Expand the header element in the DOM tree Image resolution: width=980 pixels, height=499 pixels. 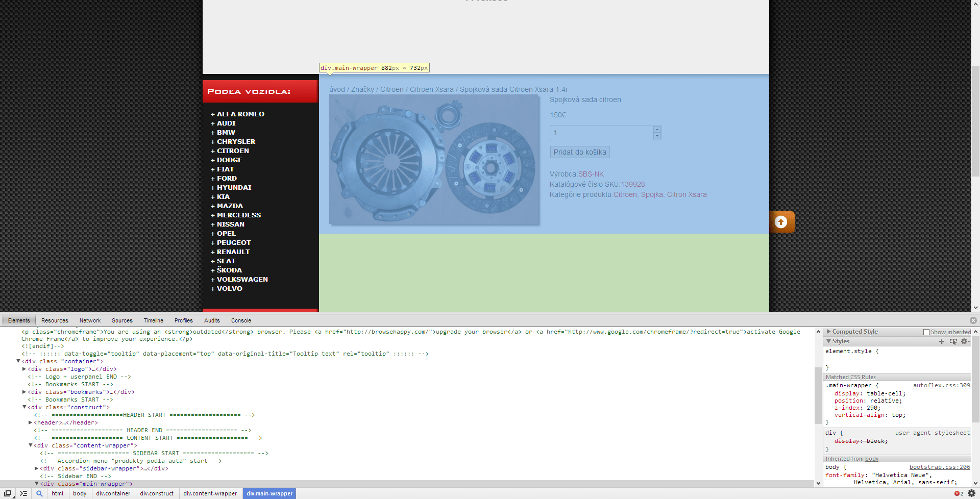click(30, 422)
